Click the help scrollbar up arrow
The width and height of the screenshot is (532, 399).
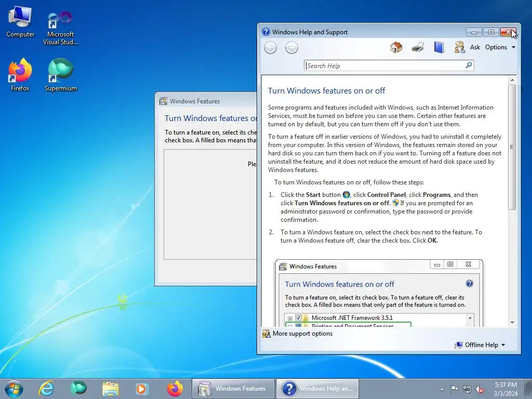(x=512, y=80)
